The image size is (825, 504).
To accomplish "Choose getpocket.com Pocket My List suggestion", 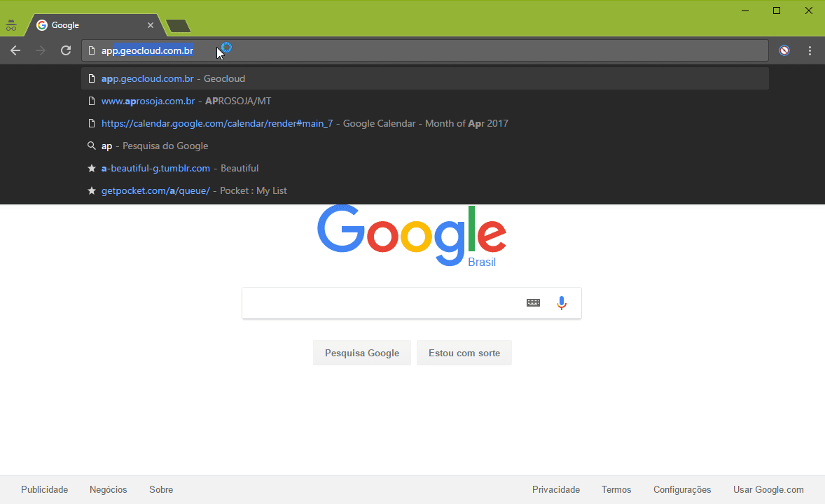I will pos(425,190).
